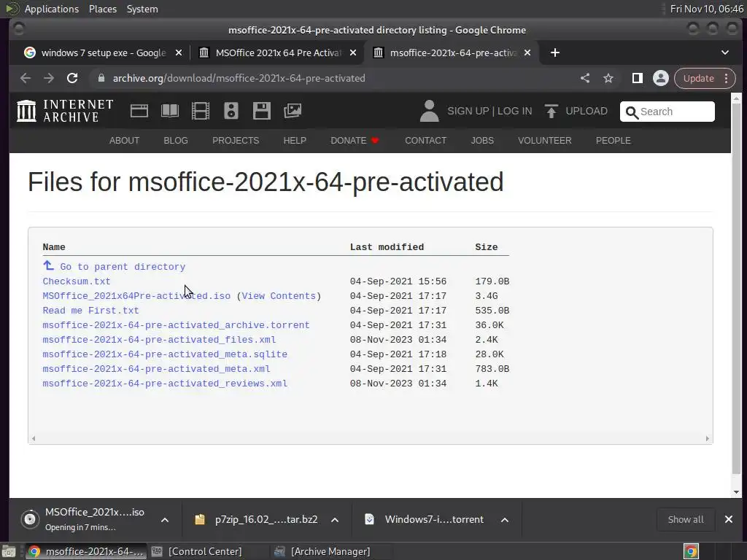747x560 pixels.
Task: Open the JOBS nav item
Action: click(x=483, y=141)
